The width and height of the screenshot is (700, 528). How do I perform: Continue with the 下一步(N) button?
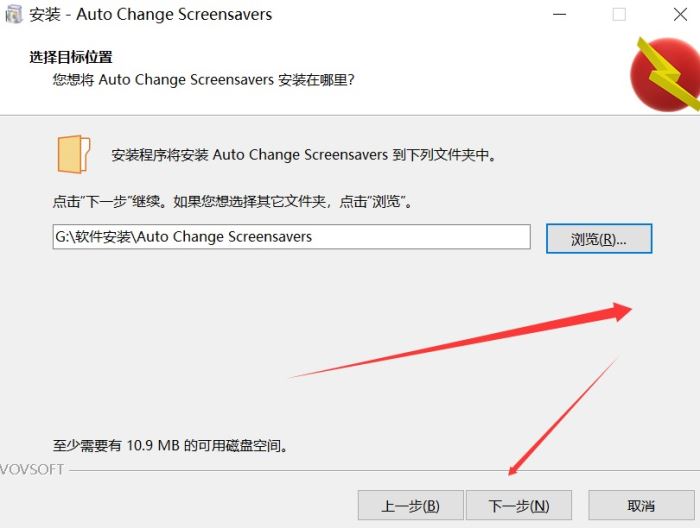(x=519, y=505)
